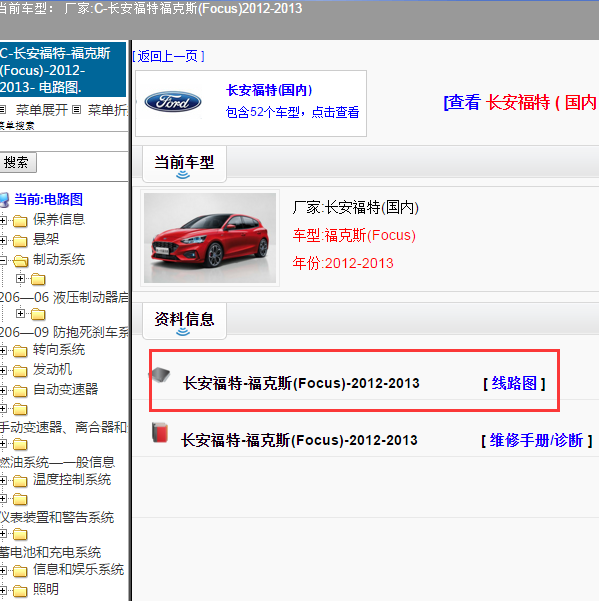Expand the 温度控制系统 tree node
Viewport: 599px width, 601px height.
[3, 480]
